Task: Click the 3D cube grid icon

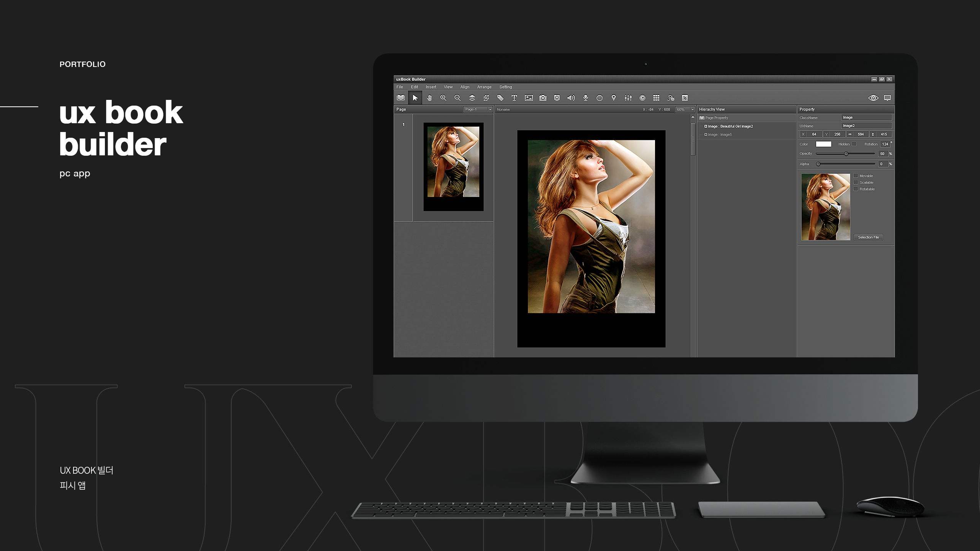Action: (x=486, y=98)
